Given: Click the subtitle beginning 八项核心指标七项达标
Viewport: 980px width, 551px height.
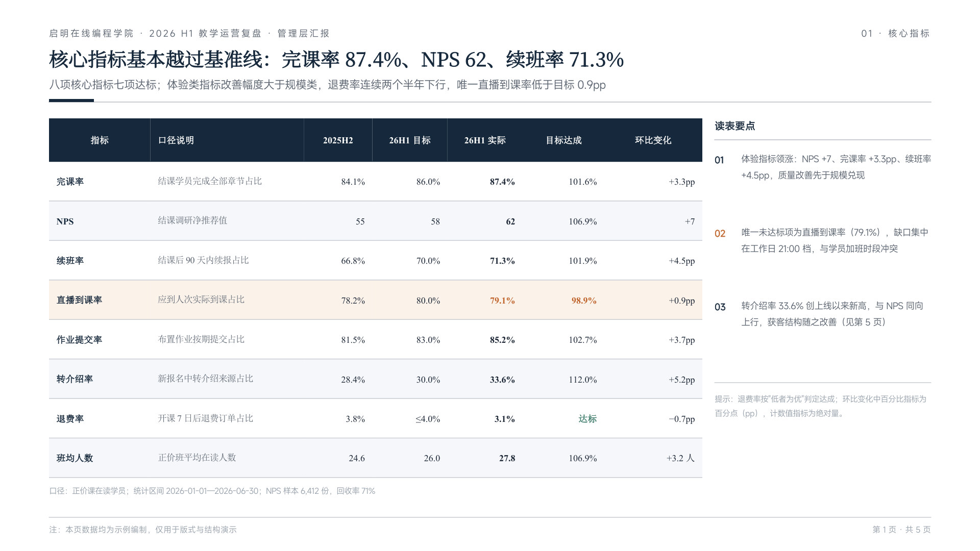Looking at the screenshot, I should click(x=327, y=85).
